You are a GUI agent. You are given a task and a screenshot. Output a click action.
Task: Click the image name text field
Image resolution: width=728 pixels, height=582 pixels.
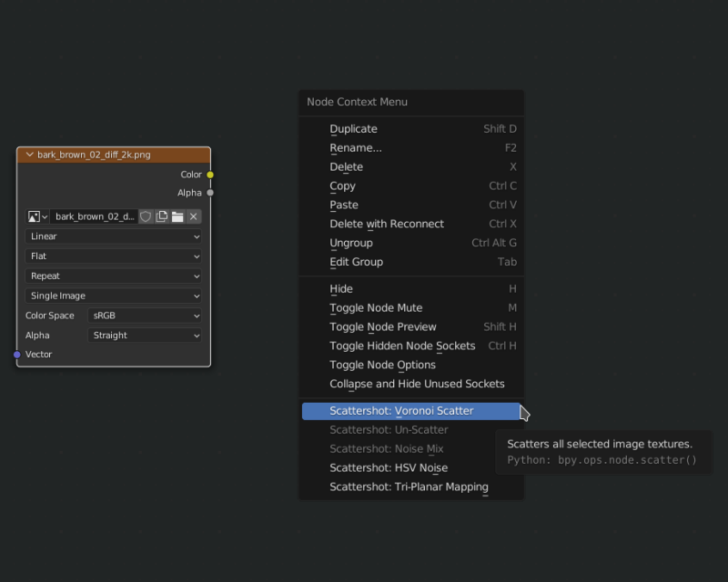(x=95, y=216)
